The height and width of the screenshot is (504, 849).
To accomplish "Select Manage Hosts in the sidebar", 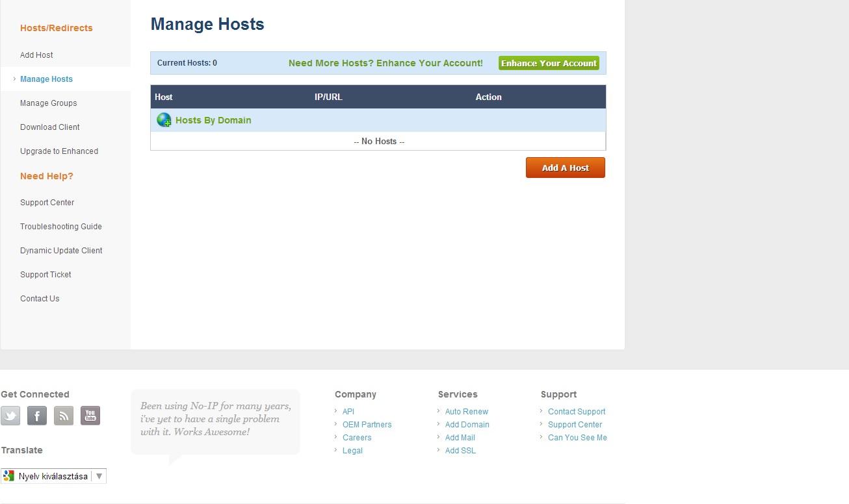I will [x=46, y=79].
